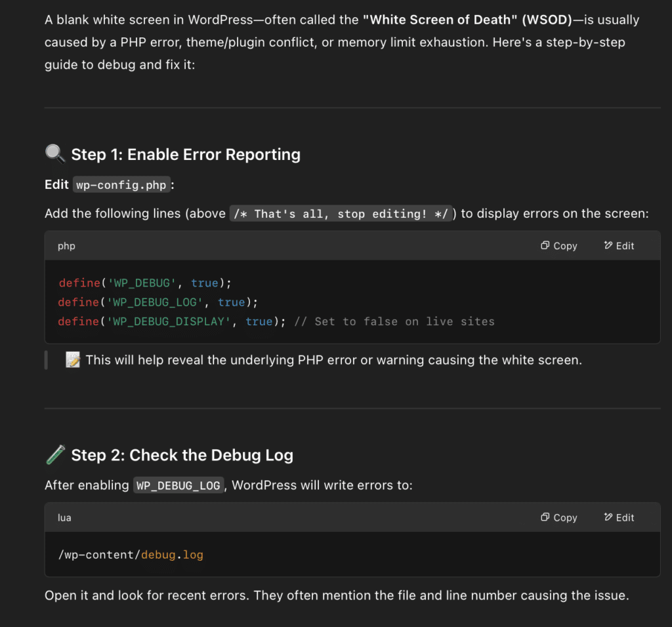Click the test tube icon beside Step 2
The image size is (672, 627).
point(54,453)
